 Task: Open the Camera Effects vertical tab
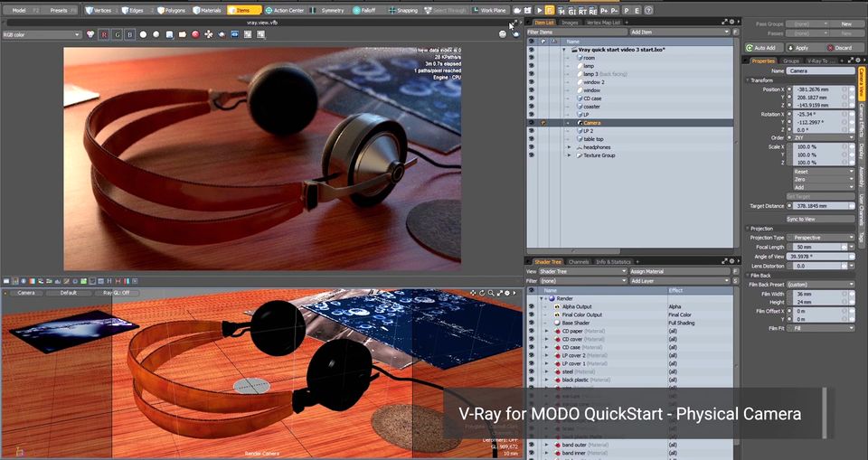pyautogui.click(x=862, y=121)
